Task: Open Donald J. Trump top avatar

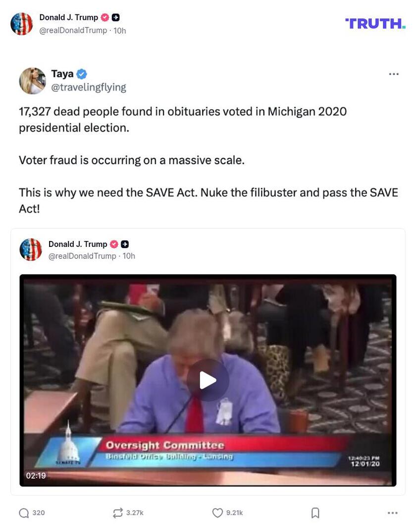Action: click(x=22, y=24)
